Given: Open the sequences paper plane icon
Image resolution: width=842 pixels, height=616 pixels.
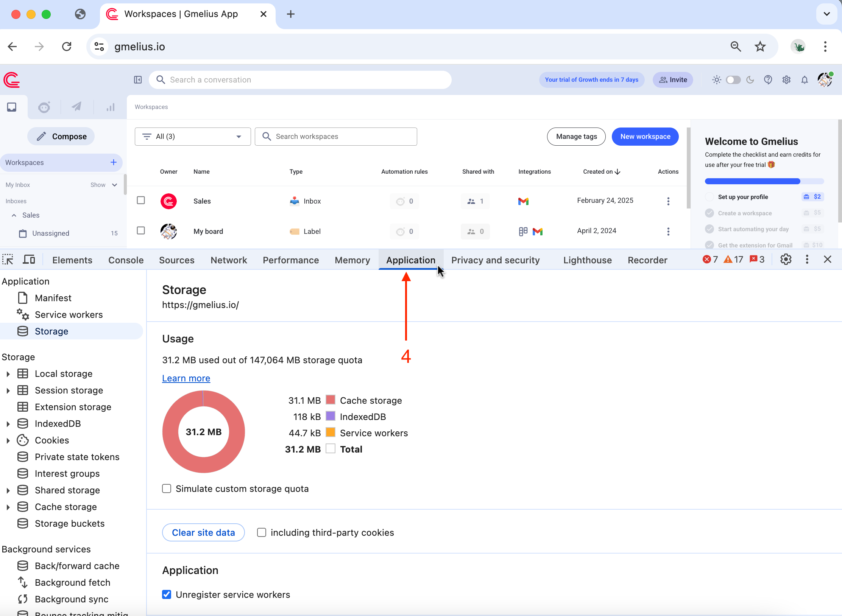Looking at the screenshot, I should (77, 107).
